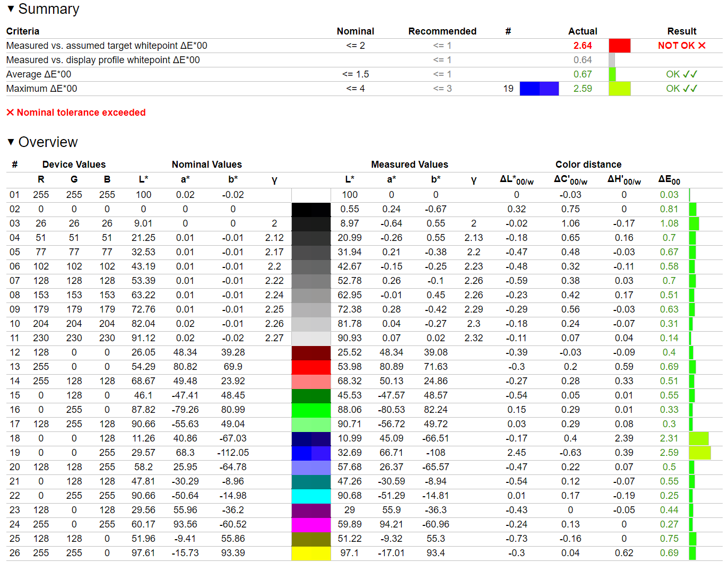Click the Criteria column header

point(23,31)
